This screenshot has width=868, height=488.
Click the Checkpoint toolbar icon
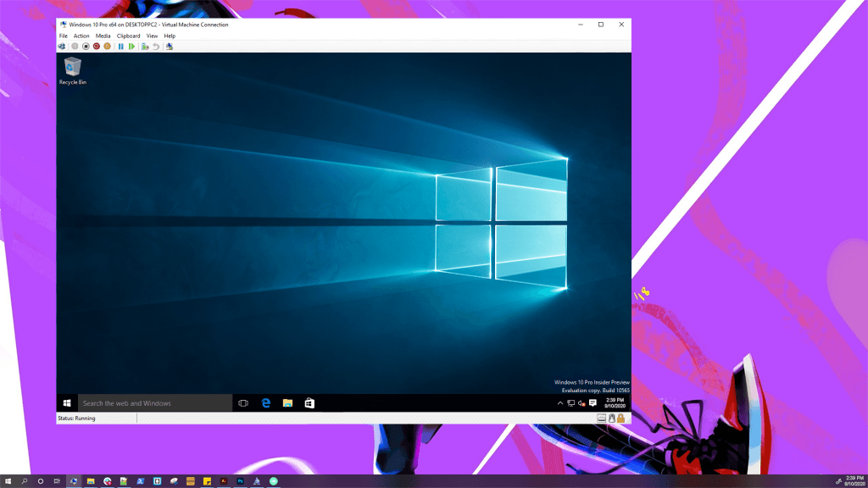tap(145, 47)
